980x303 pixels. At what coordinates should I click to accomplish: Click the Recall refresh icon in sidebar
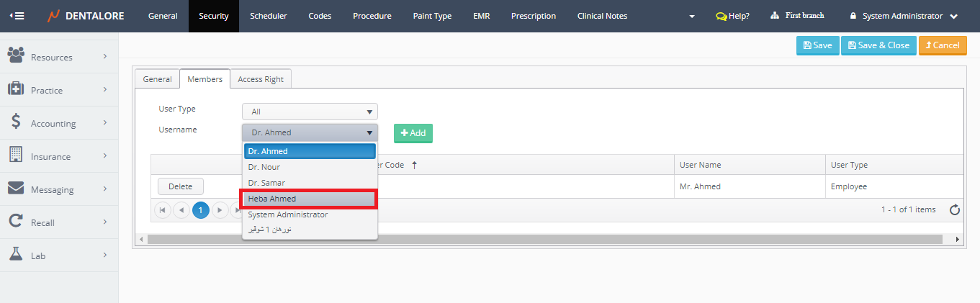(16, 222)
